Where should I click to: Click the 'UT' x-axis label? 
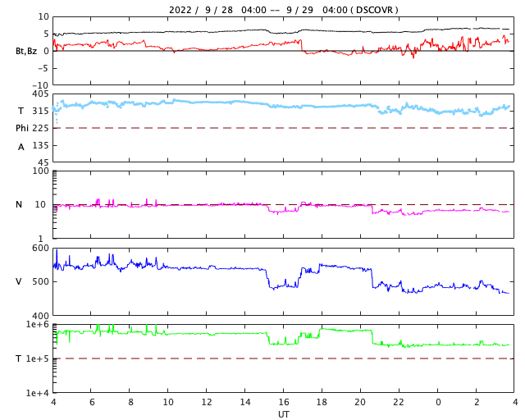pyautogui.click(x=283, y=414)
